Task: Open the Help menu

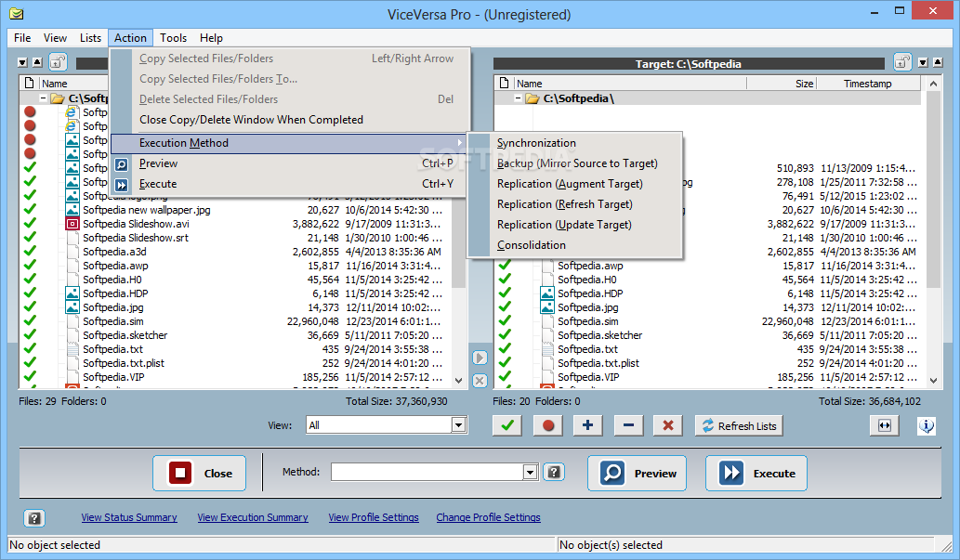Action: point(211,38)
